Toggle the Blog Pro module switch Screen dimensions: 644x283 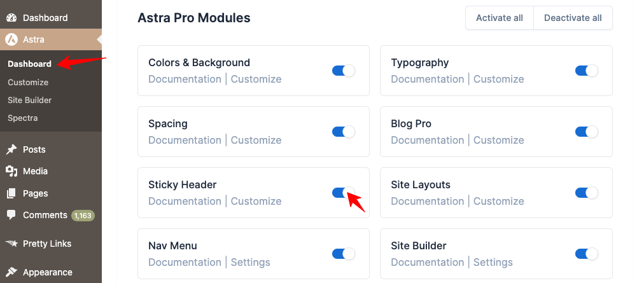(587, 132)
